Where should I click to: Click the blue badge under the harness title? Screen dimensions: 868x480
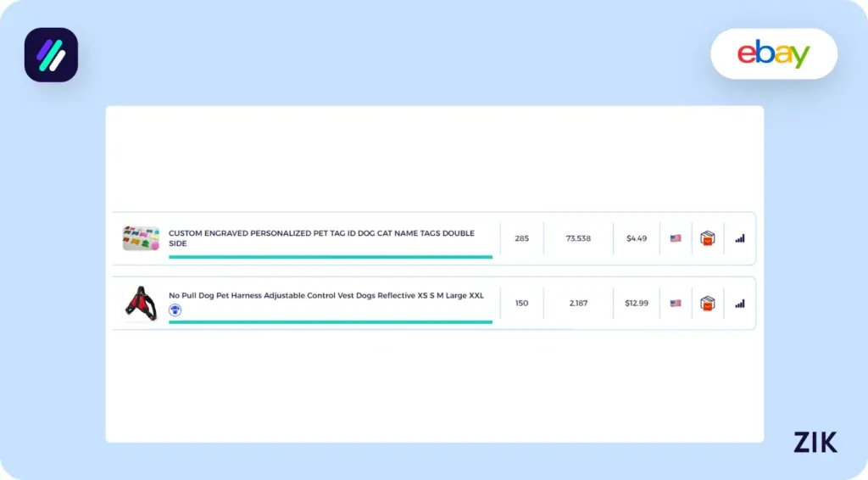(x=175, y=310)
